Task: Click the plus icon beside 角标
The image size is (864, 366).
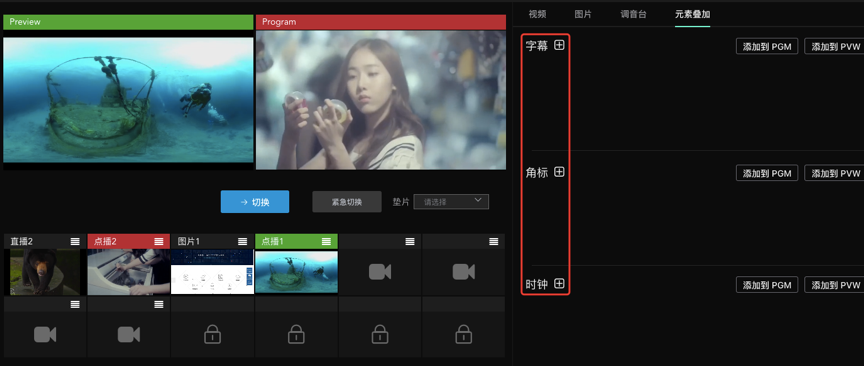Action: (559, 172)
